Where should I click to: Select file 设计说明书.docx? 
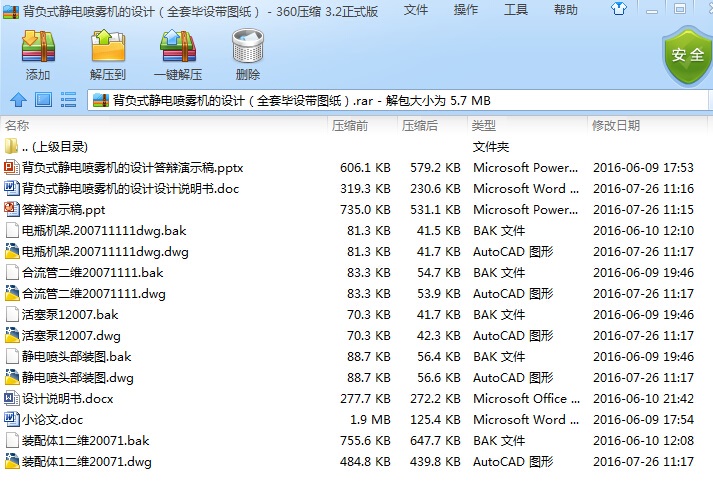click(x=354, y=398)
